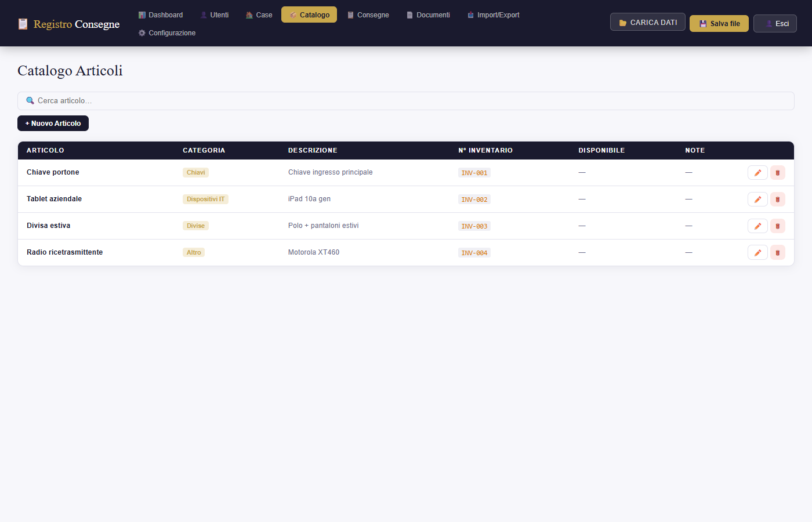This screenshot has width=812, height=522.
Task: Click the CARICA DATI button
Action: coord(648,22)
